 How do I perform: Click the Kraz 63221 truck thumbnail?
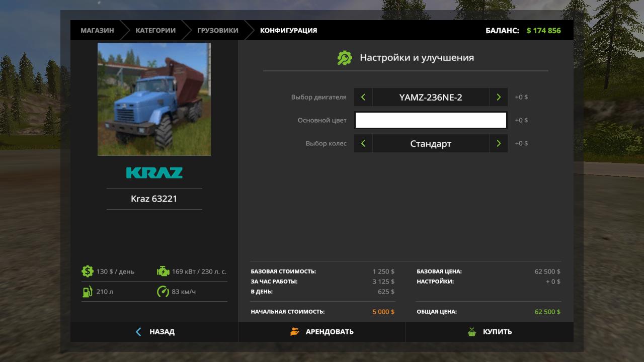click(x=154, y=99)
